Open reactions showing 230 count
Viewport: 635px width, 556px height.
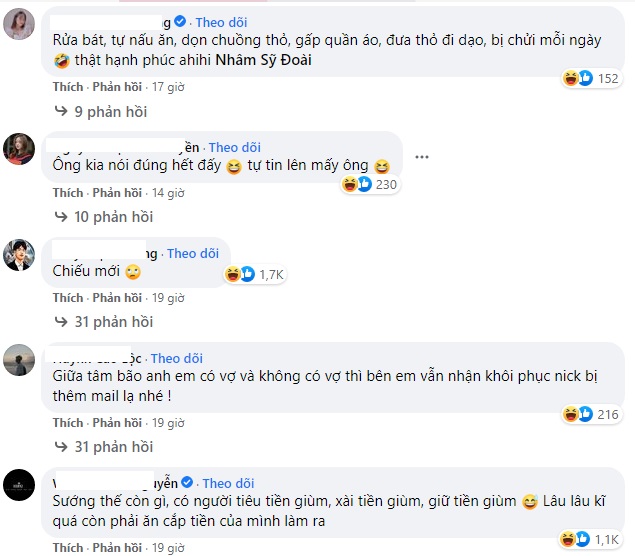point(370,184)
